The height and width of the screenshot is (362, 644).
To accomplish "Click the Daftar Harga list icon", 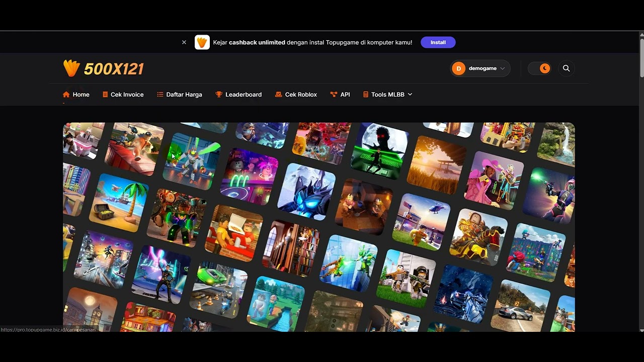I will [160, 95].
